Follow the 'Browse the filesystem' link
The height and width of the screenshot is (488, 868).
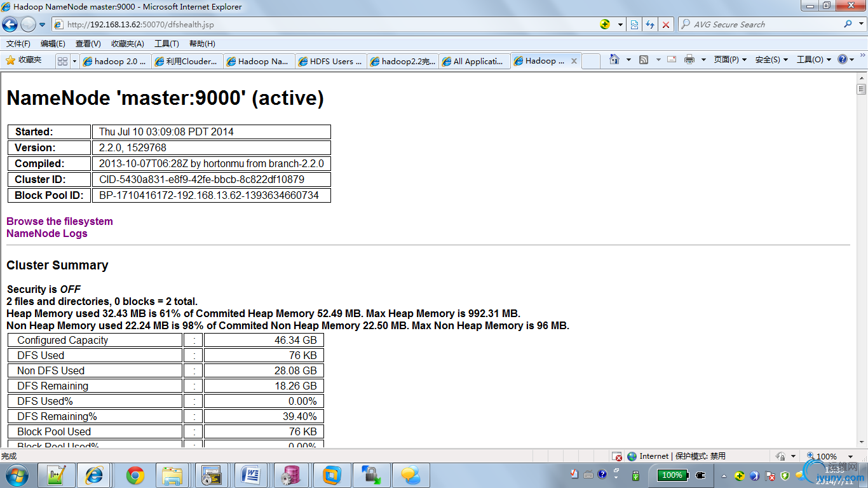(60, 221)
